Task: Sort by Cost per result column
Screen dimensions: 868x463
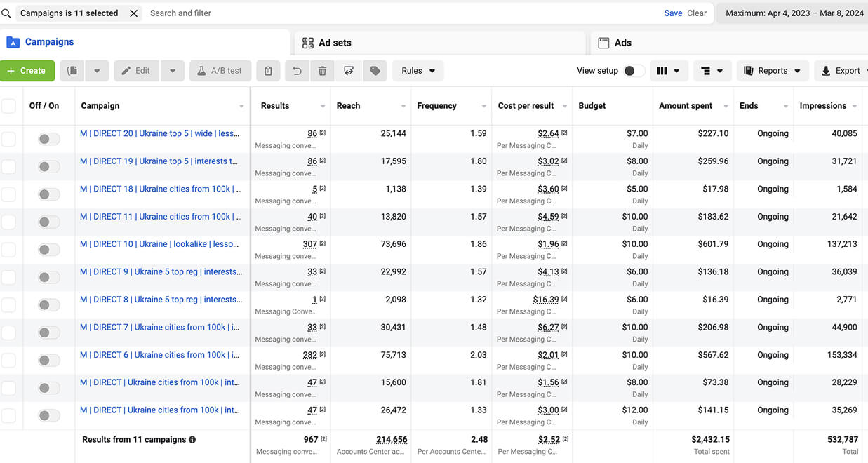Action: click(526, 106)
